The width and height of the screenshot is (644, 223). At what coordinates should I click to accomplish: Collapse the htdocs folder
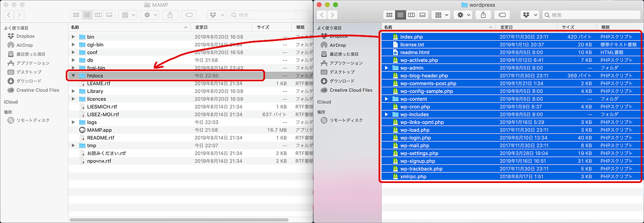click(73, 76)
